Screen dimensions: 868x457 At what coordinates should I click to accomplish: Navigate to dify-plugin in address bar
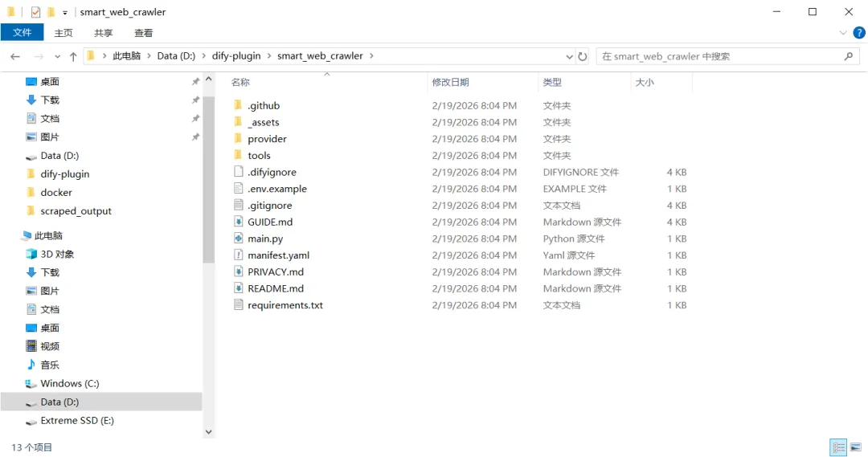tap(236, 56)
